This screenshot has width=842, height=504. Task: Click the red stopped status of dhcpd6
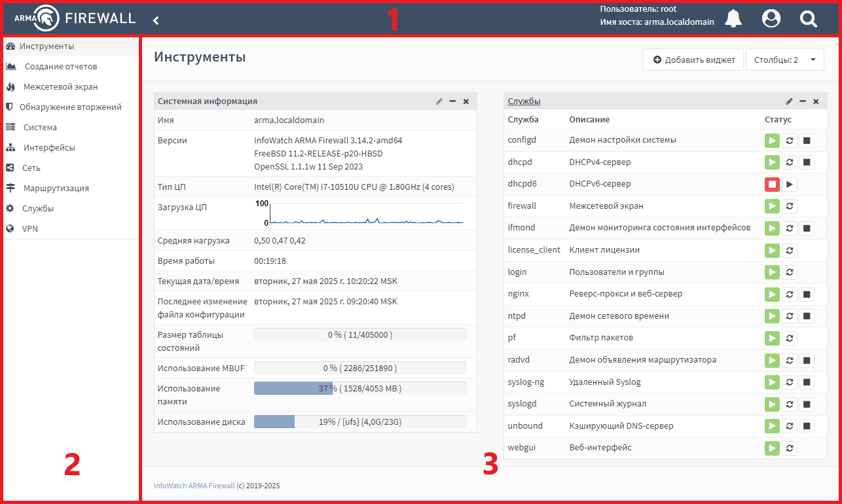pos(773,185)
